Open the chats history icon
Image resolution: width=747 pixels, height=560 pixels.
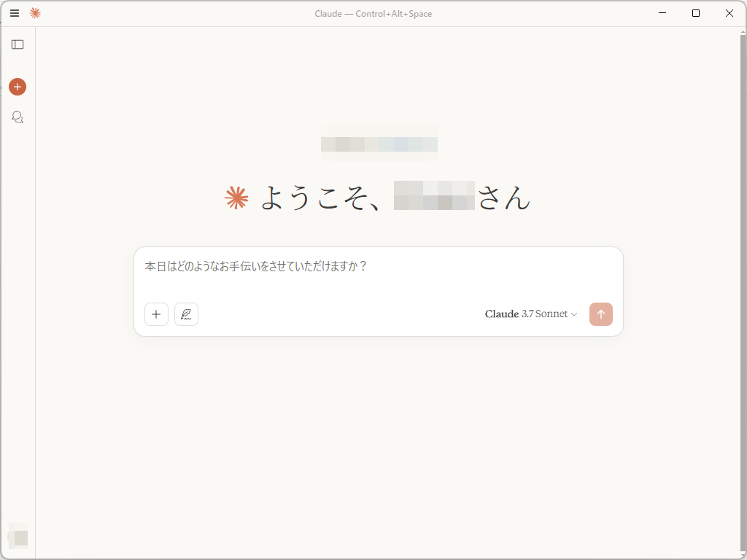[18, 117]
